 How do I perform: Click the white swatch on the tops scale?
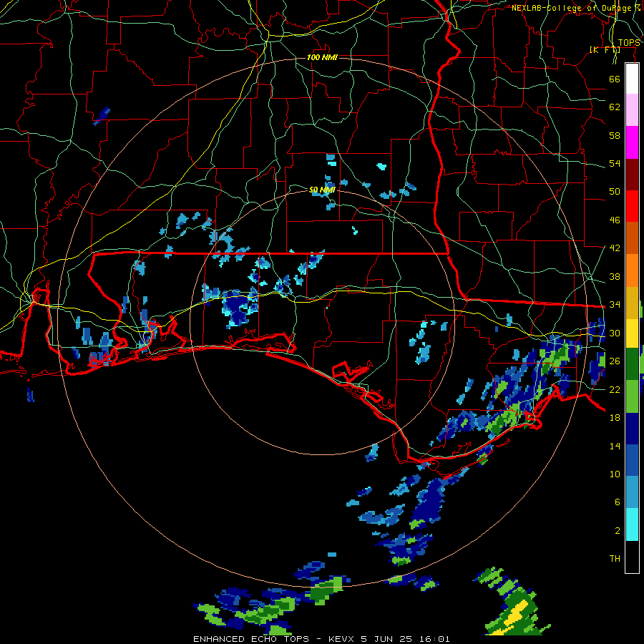click(x=632, y=79)
